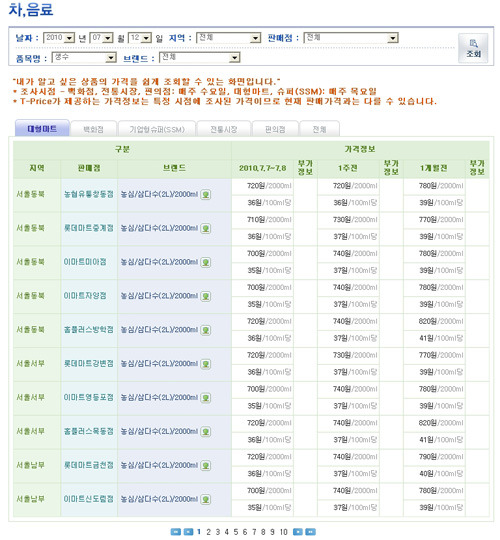Go to page 7 of results
The image size is (500, 540).
point(254,532)
